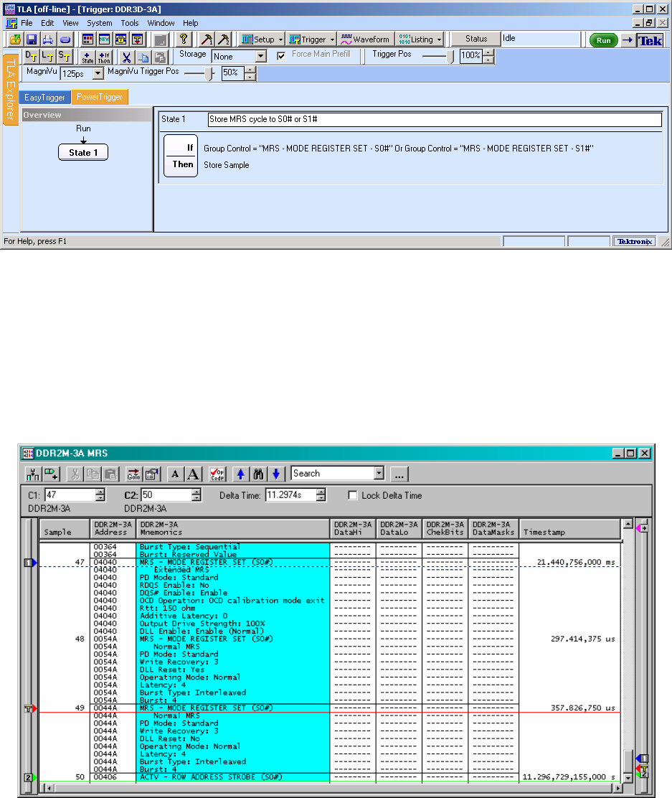Click the DT trigger toolbar icon
The height and width of the screenshot is (798, 672).
coord(31,57)
